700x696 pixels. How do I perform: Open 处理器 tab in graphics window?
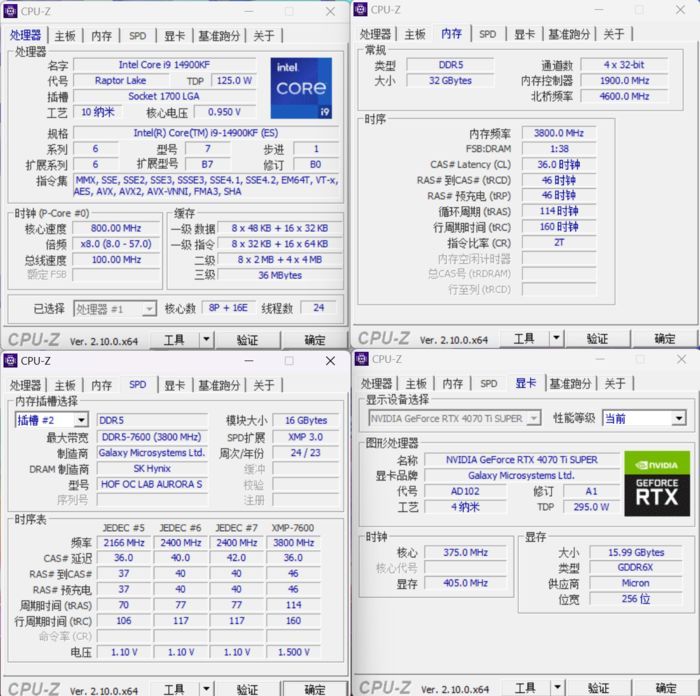point(376,383)
